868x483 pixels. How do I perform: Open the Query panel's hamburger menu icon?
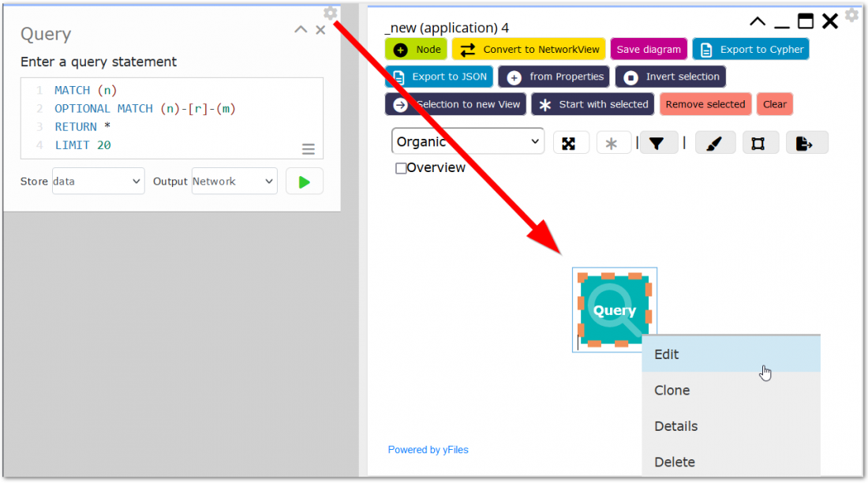click(308, 148)
